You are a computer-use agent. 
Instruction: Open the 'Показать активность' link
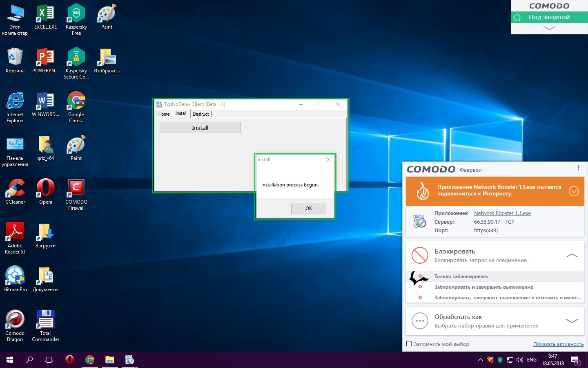558,344
